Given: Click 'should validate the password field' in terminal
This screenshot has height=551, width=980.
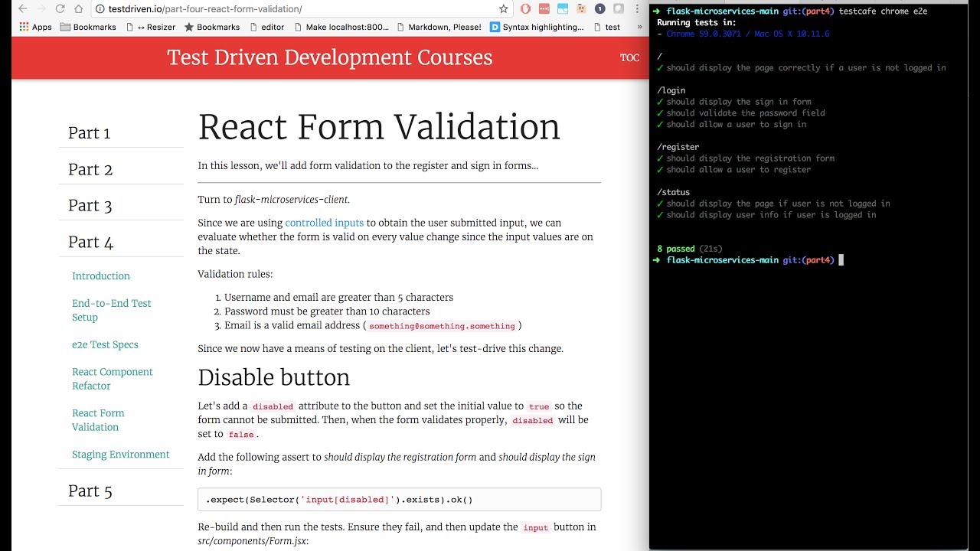Looking at the screenshot, I should coord(745,113).
